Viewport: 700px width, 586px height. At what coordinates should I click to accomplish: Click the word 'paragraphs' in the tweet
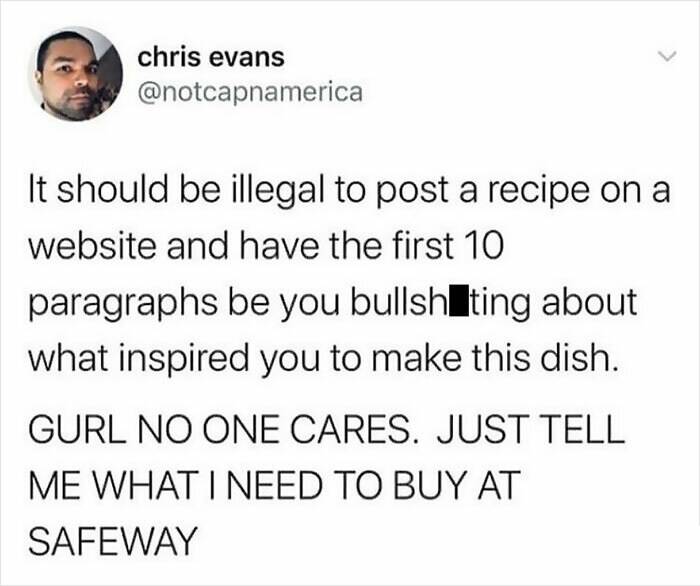[x=124, y=304]
